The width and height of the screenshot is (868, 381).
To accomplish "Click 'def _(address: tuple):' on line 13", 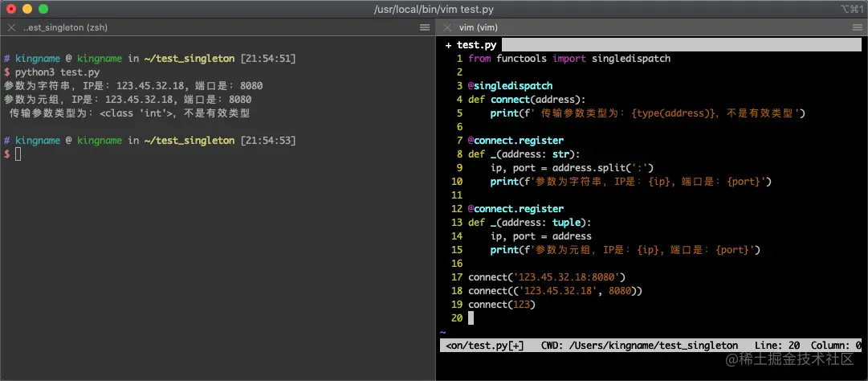I will pos(530,223).
